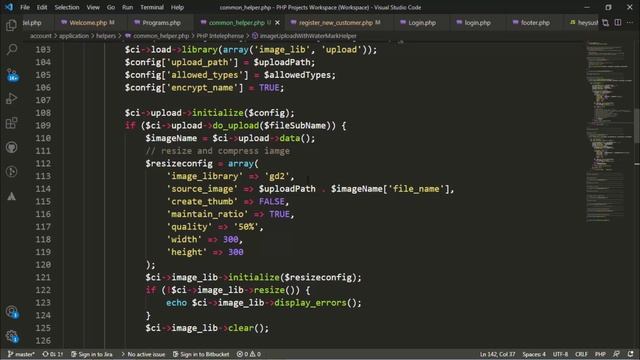Open the Manage gear icon
Screen dimensions: 640x360
[11, 337]
